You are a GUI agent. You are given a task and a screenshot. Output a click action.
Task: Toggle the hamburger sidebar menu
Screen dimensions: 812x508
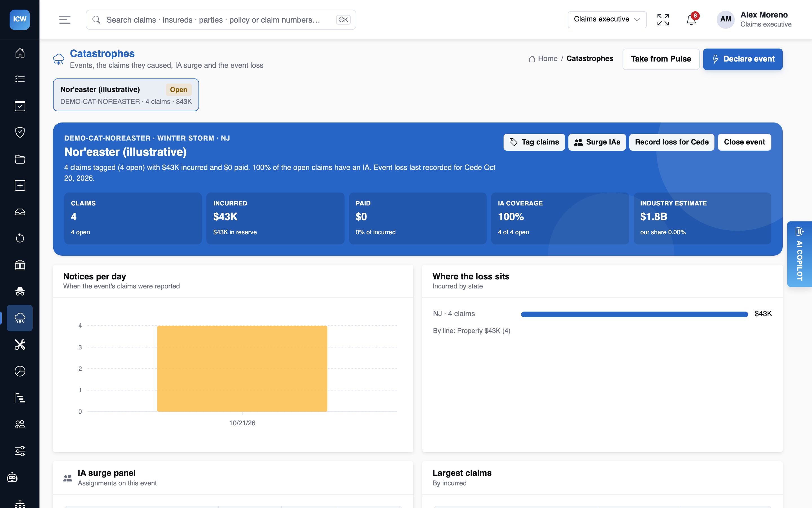[65, 20]
